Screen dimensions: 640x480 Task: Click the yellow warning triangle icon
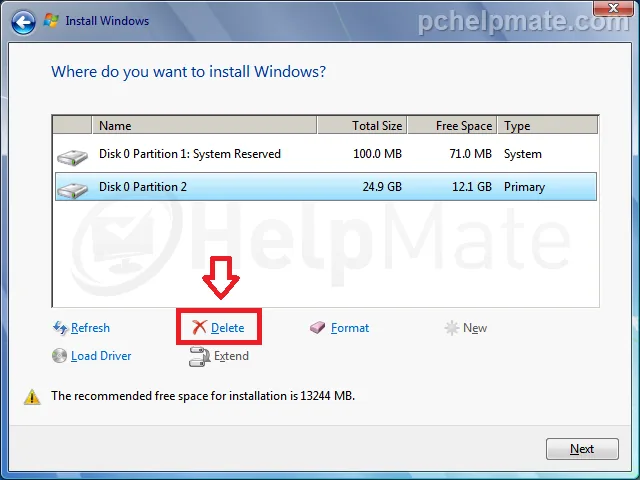tap(32, 397)
